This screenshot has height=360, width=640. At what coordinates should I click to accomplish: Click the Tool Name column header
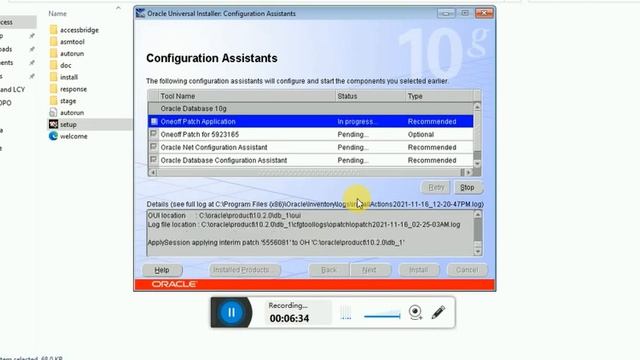[x=247, y=96]
